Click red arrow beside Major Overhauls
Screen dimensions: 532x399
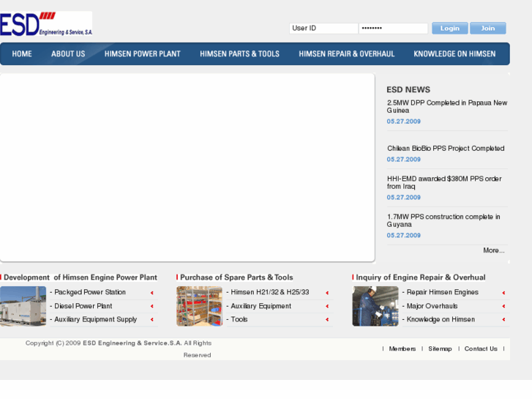504,306
